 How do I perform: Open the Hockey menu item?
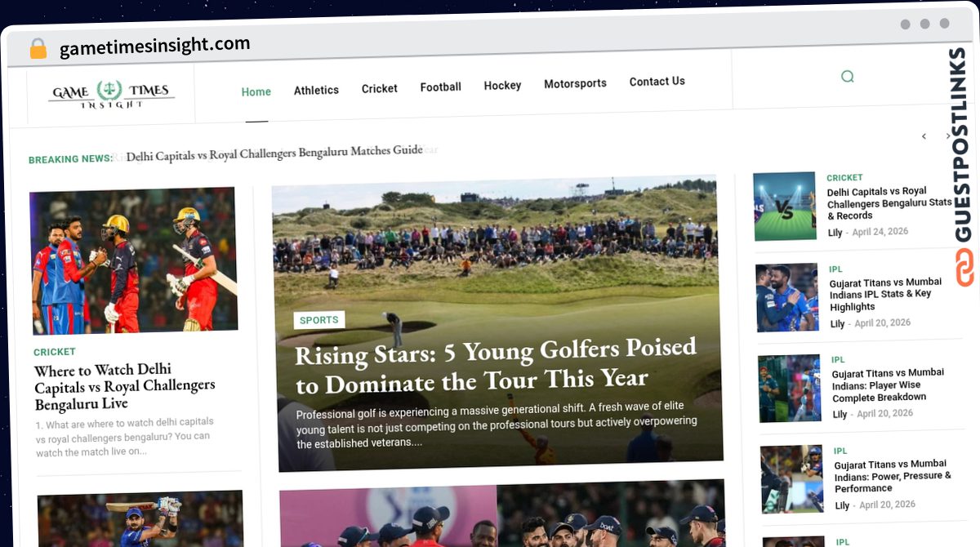click(502, 85)
